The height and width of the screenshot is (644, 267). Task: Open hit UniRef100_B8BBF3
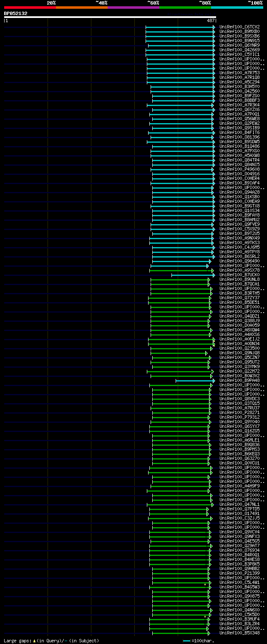[239, 100]
